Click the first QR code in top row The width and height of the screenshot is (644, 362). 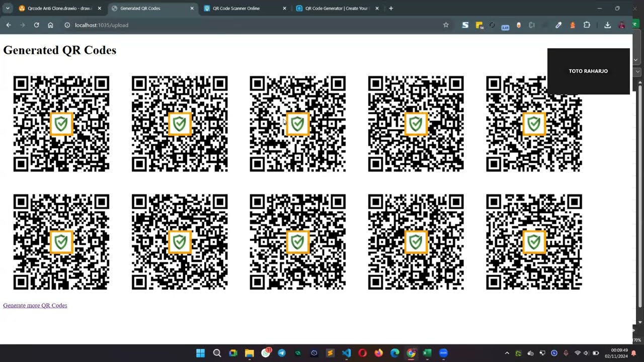click(x=61, y=124)
